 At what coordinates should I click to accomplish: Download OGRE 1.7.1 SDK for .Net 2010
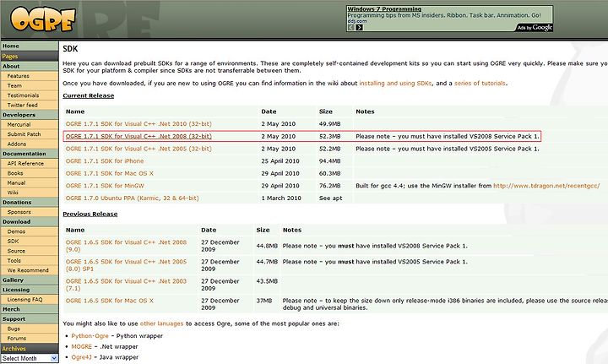click(x=138, y=123)
